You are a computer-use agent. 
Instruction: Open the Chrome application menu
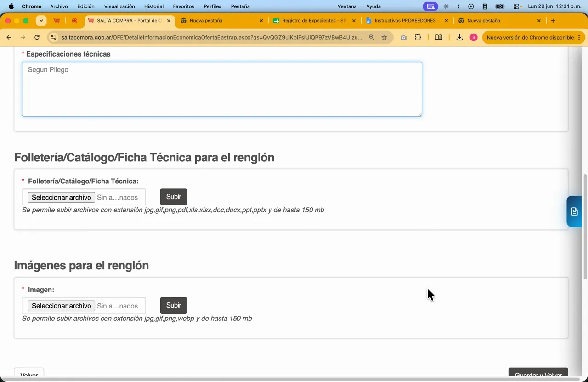coord(32,6)
